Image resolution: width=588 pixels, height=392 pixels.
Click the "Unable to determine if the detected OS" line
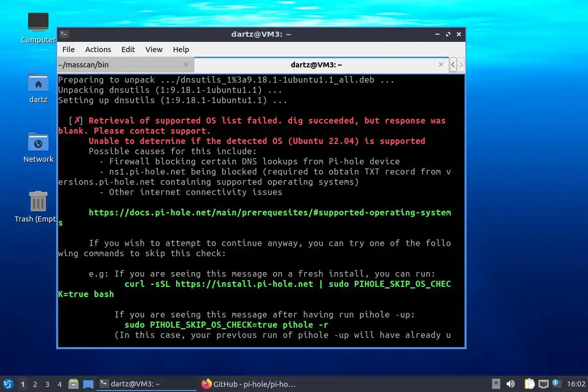click(x=257, y=141)
